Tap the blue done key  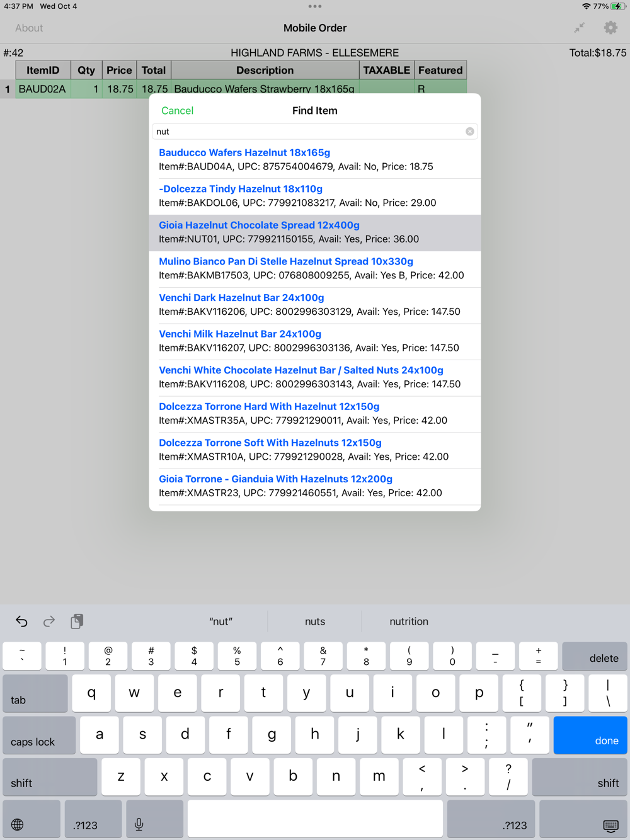[590, 735]
